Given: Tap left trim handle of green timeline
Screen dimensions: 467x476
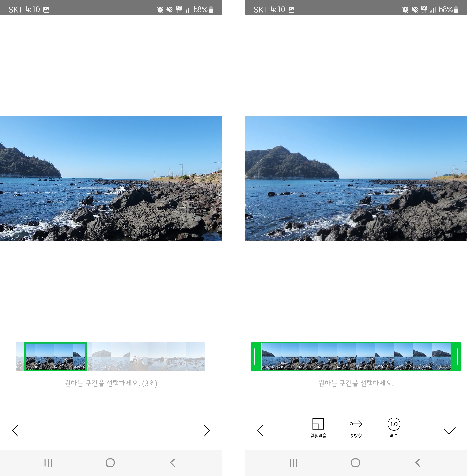Looking at the screenshot, I should [x=255, y=356].
